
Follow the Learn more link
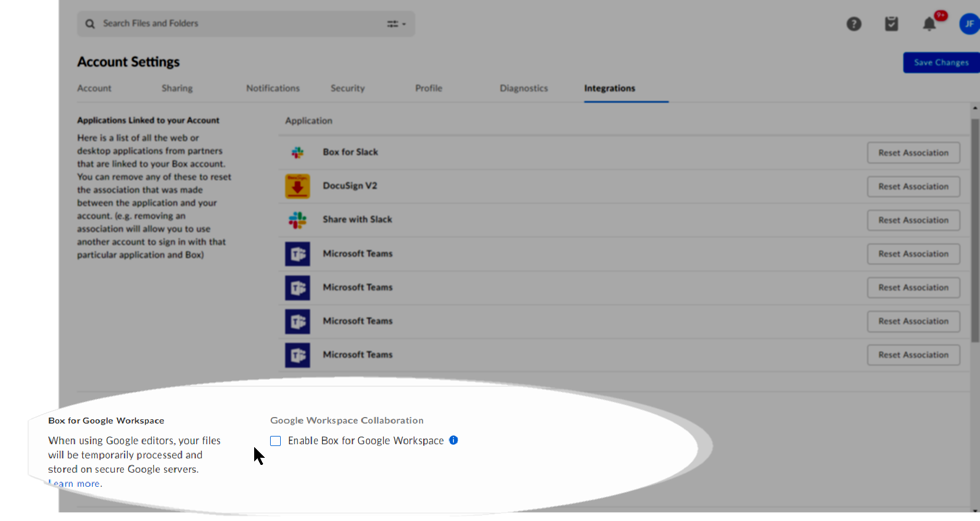click(74, 483)
